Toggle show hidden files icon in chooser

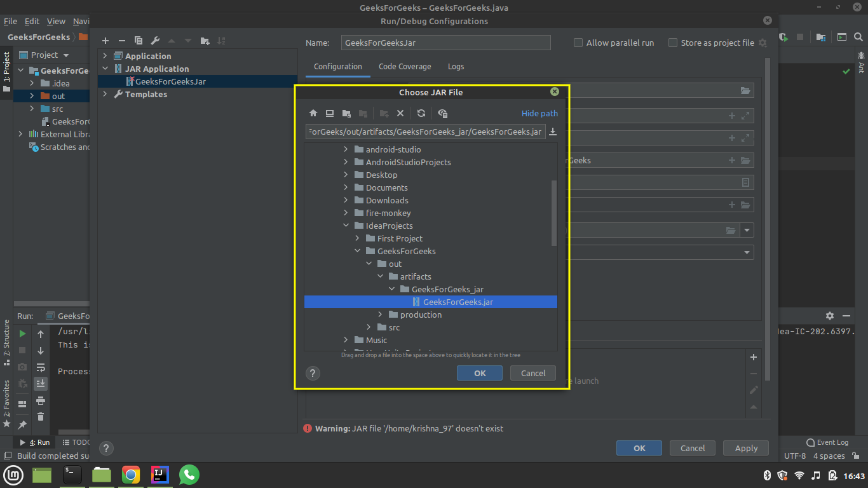click(x=443, y=113)
